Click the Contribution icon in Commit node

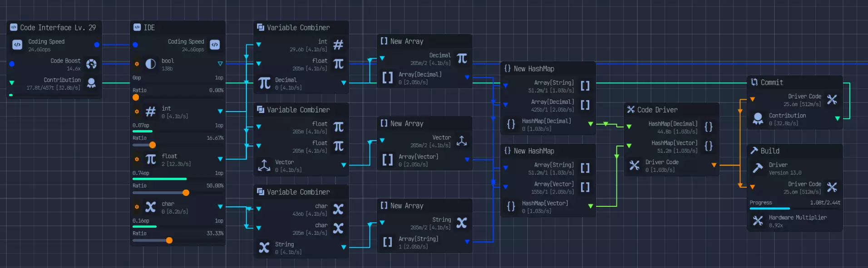tap(758, 118)
